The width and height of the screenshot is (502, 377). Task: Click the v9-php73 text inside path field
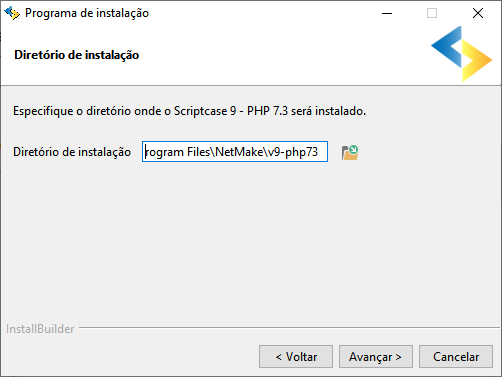pos(293,152)
